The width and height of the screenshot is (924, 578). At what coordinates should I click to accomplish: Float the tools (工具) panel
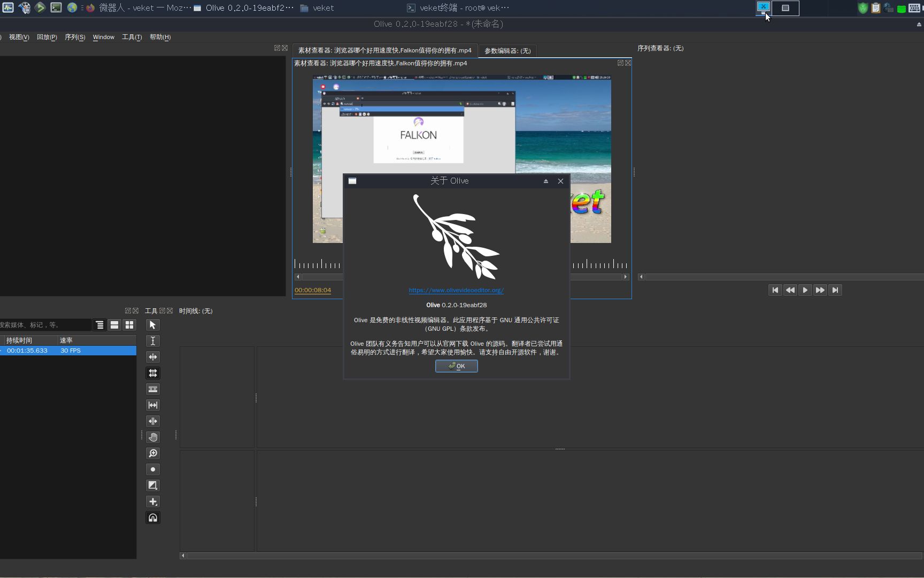point(162,310)
